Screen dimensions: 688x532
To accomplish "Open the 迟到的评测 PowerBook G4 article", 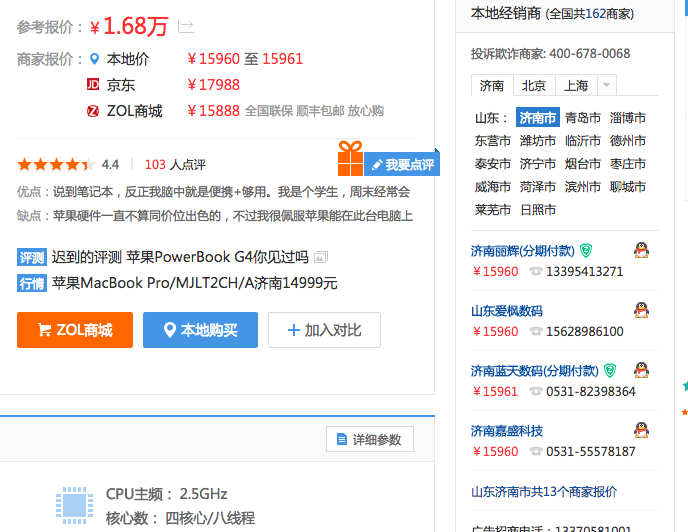I will click(x=180, y=257).
